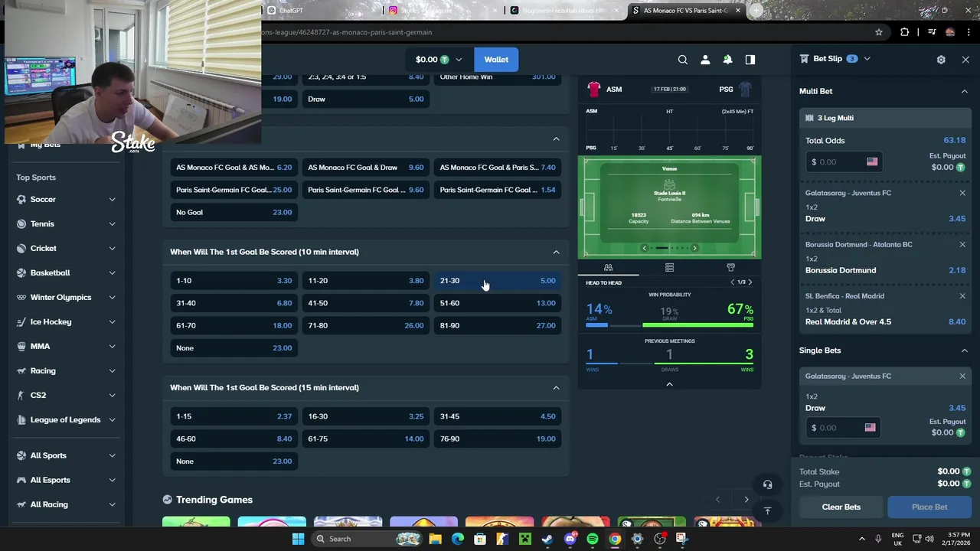Expand the Soccer sports menu

[112, 199]
